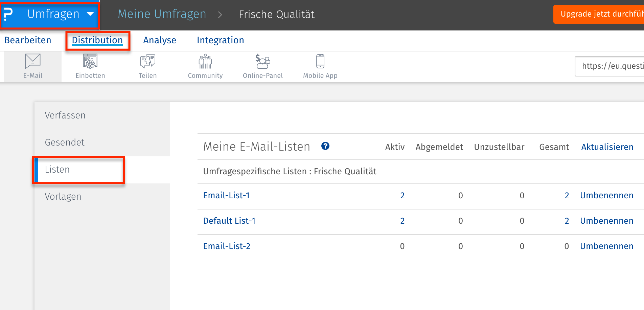Go to the Integration tab
The height and width of the screenshot is (310, 644).
click(x=220, y=40)
